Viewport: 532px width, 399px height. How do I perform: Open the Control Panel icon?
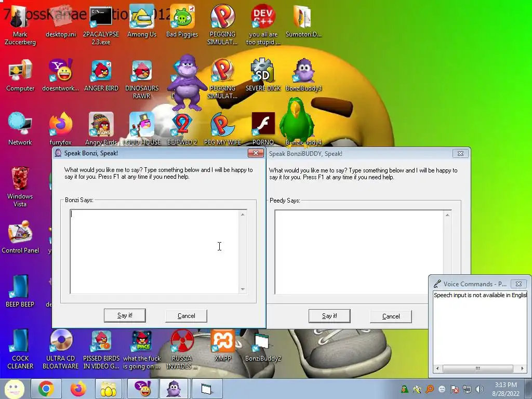[x=20, y=237]
